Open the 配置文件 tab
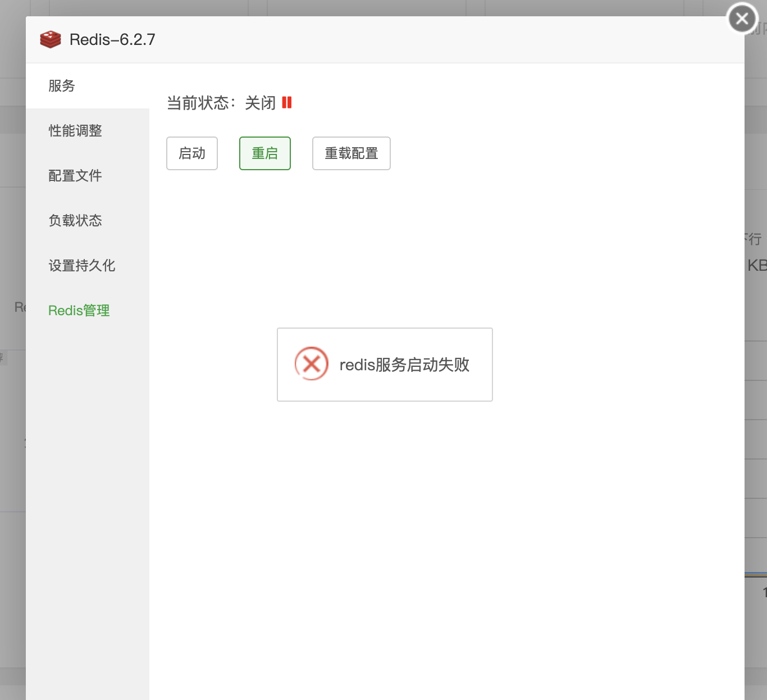 pyautogui.click(x=88, y=176)
